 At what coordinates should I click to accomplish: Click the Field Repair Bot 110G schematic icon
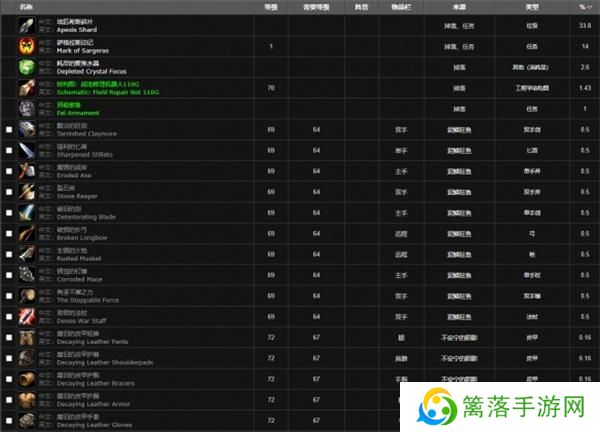[x=27, y=88]
